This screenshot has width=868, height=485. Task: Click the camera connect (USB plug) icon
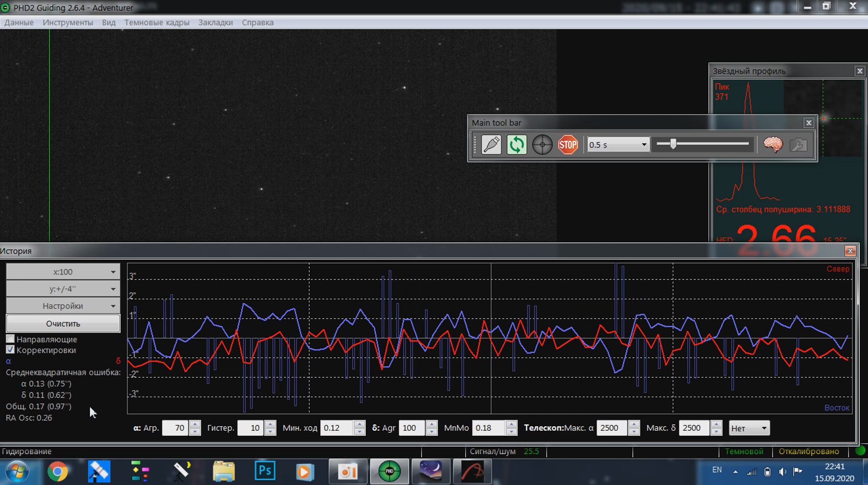point(491,145)
